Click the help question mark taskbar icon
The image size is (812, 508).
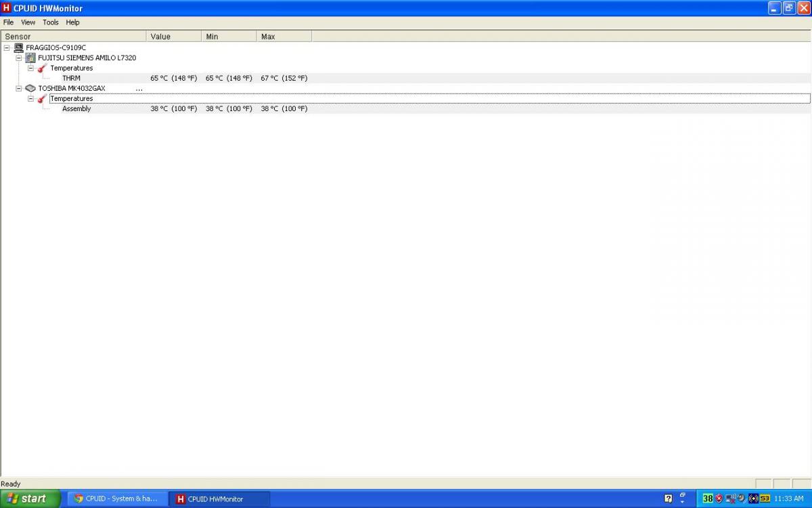tap(668, 499)
